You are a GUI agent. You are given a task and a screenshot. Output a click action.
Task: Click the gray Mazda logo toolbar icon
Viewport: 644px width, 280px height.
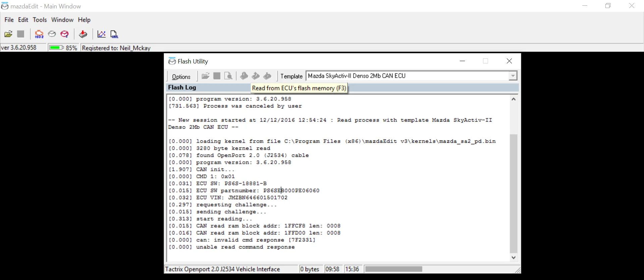[x=52, y=34]
